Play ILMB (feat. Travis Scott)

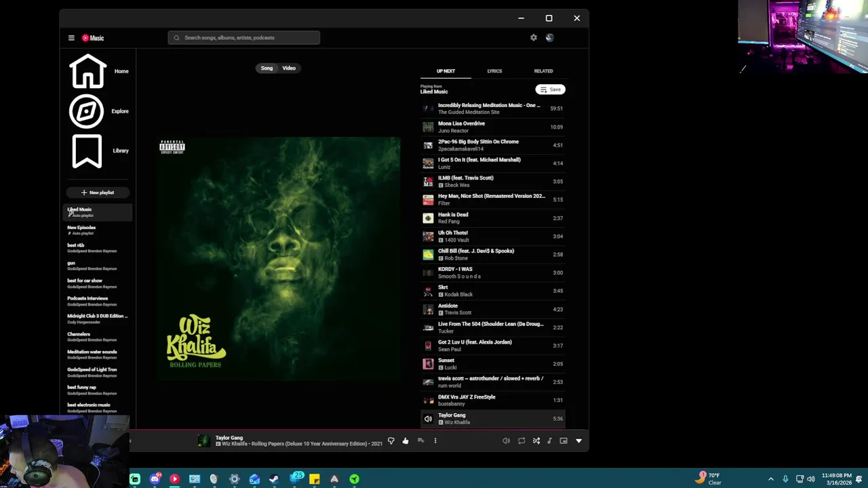[493, 182]
